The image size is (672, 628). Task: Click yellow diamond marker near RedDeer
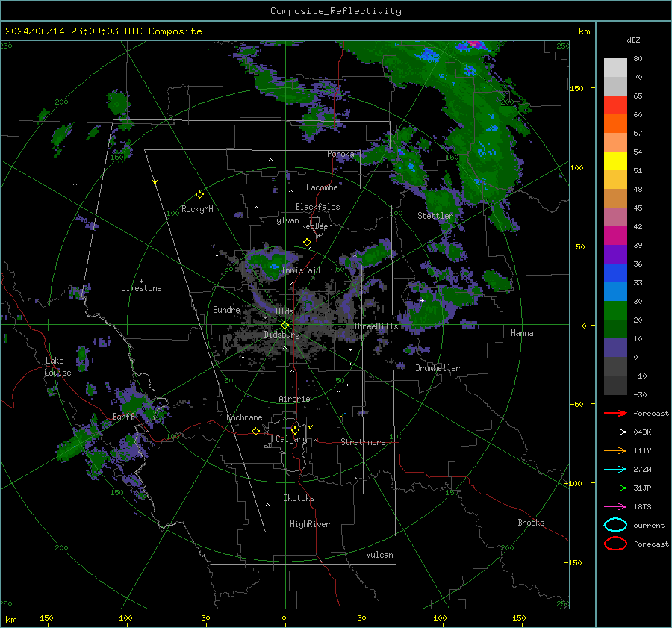pyautogui.click(x=308, y=243)
